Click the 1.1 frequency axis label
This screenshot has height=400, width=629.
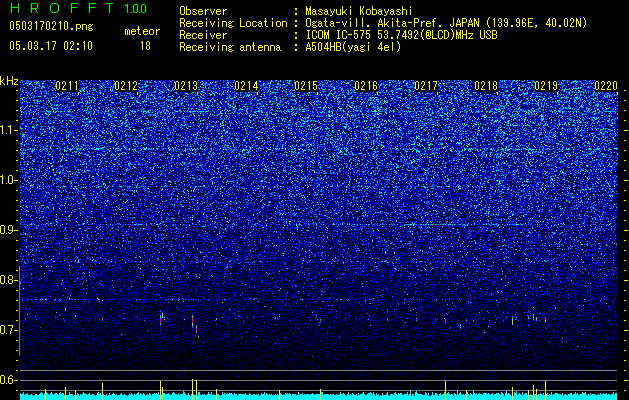[9, 130]
